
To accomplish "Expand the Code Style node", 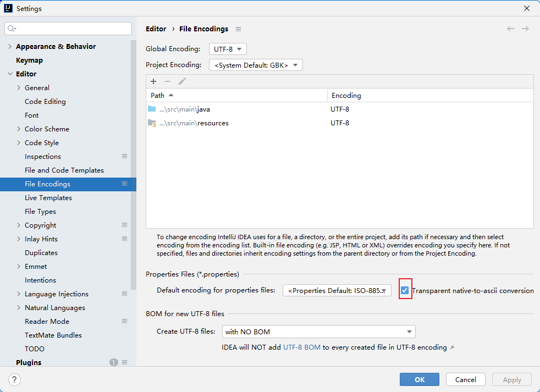I will [x=19, y=142].
